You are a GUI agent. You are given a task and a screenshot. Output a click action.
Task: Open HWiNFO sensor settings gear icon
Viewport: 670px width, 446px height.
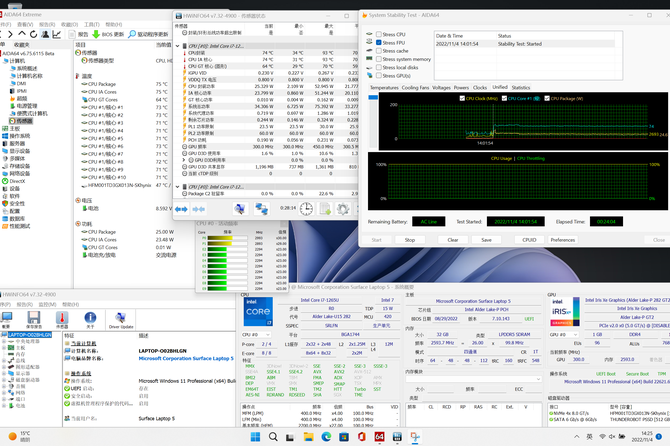click(343, 209)
